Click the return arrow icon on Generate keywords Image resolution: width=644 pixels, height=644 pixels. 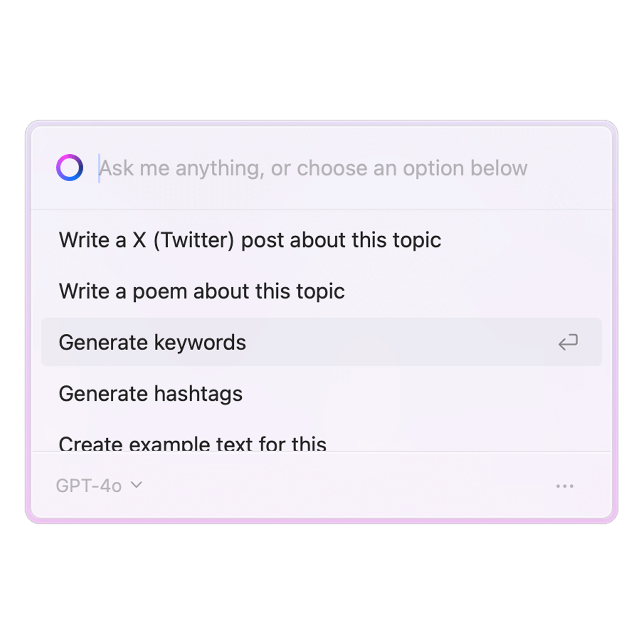pos(568,342)
